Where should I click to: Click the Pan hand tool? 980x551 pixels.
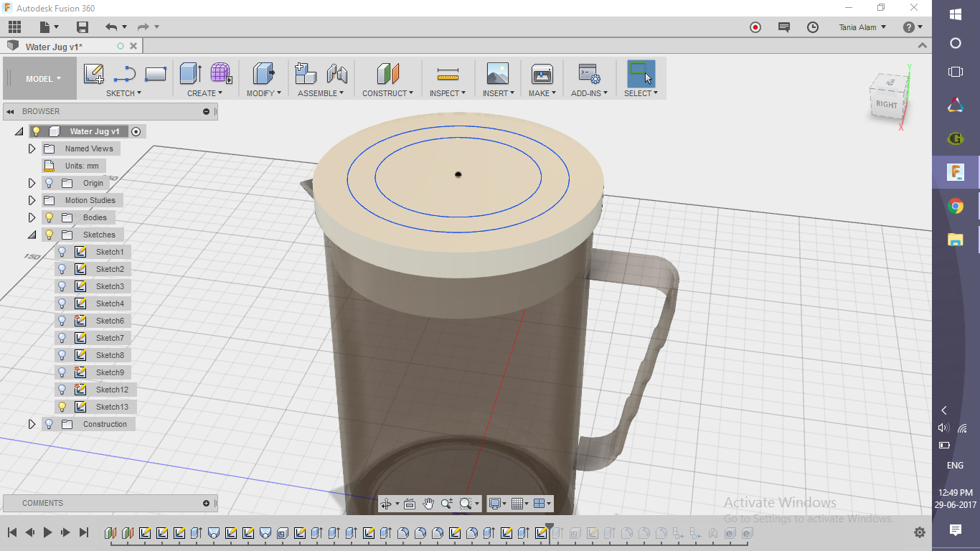point(428,504)
